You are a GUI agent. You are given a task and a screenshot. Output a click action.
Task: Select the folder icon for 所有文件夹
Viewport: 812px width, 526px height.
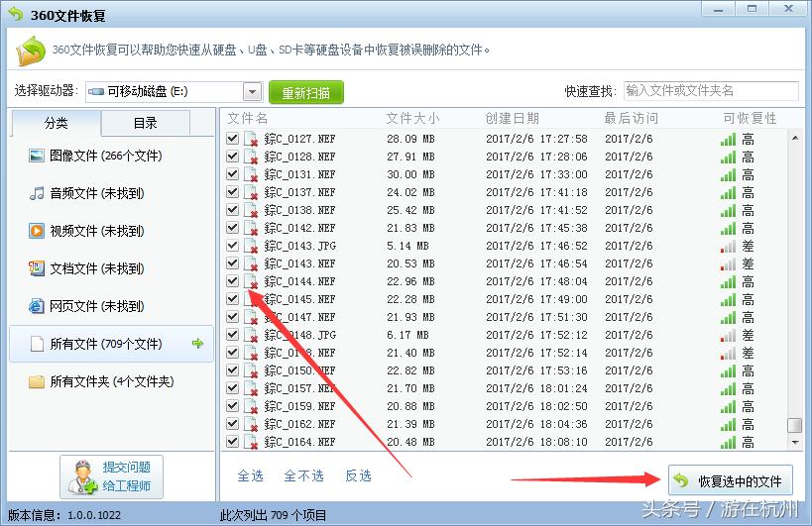[37, 381]
